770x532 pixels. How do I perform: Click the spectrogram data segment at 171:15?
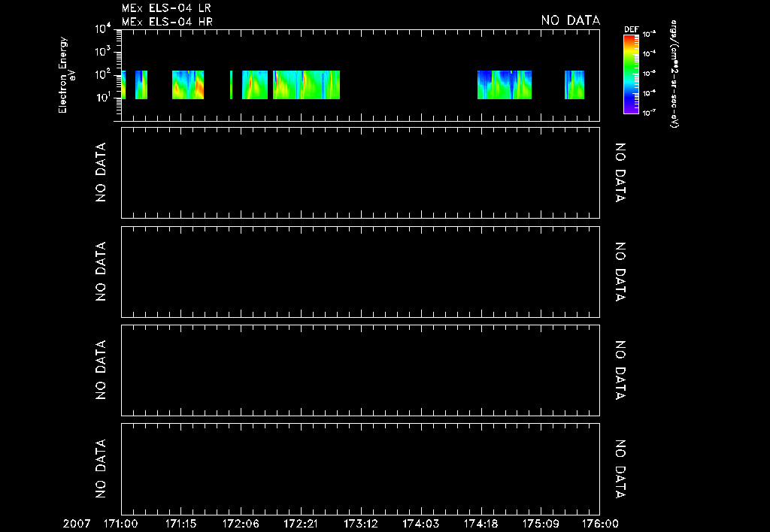pos(188,85)
